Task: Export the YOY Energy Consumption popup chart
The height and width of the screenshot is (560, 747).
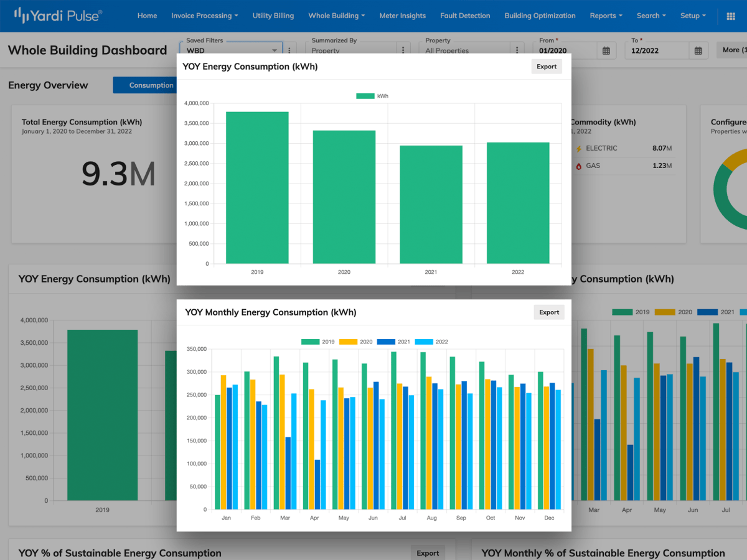Action: pyautogui.click(x=547, y=67)
